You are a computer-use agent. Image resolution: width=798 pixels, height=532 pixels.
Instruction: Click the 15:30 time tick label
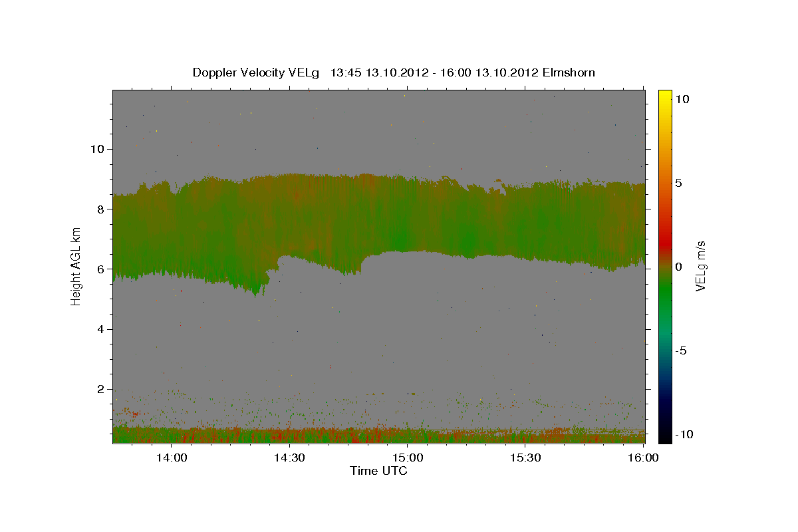click(x=525, y=458)
